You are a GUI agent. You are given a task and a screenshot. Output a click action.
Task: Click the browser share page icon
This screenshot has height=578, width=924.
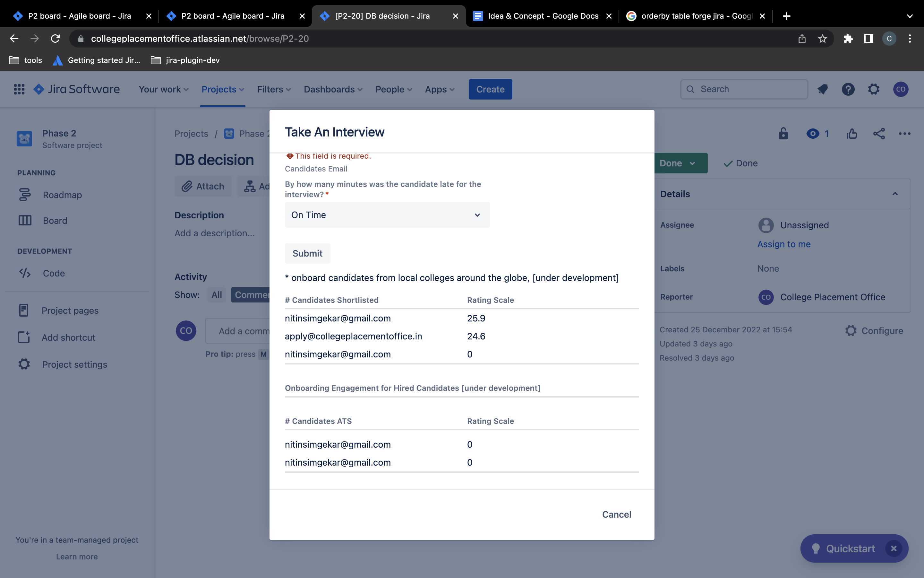click(802, 39)
